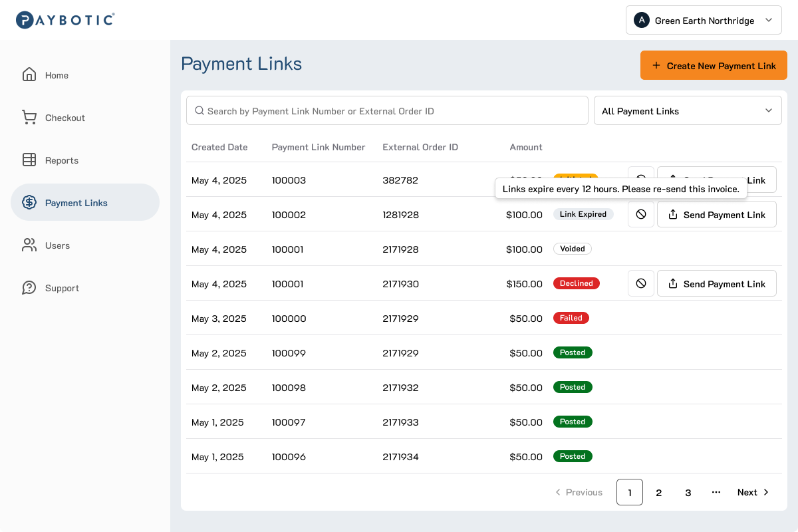Open the All Payment Links filter dropdown
This screenshot has height=532, width=798.
688,111
